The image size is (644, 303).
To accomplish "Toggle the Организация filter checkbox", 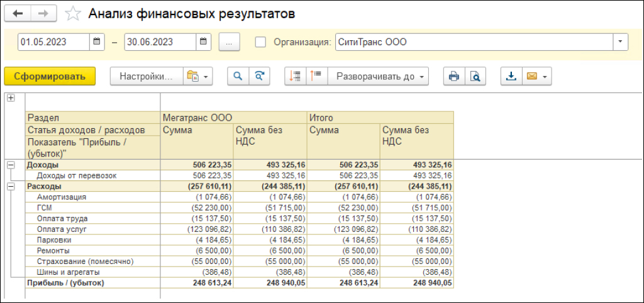I will (x=260, y=42).
